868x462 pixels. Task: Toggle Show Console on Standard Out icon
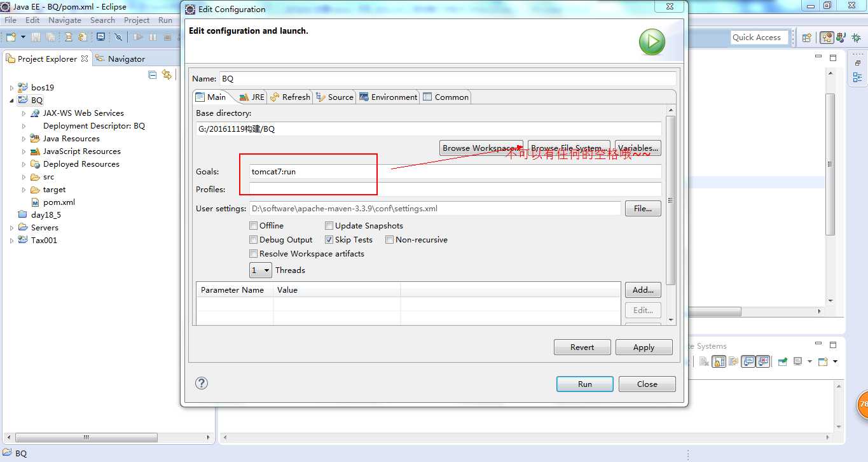748,361
